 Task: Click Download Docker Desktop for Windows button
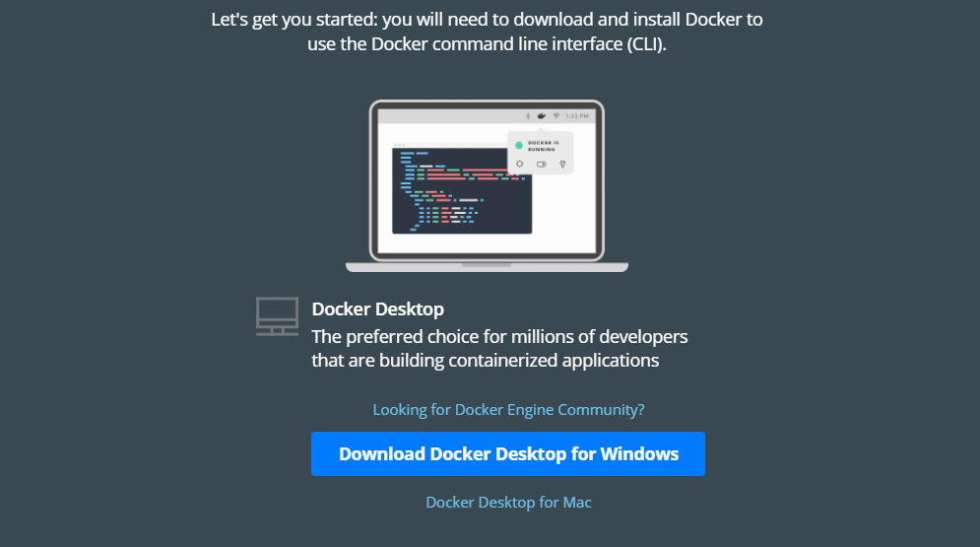click(x=508, y=453)
